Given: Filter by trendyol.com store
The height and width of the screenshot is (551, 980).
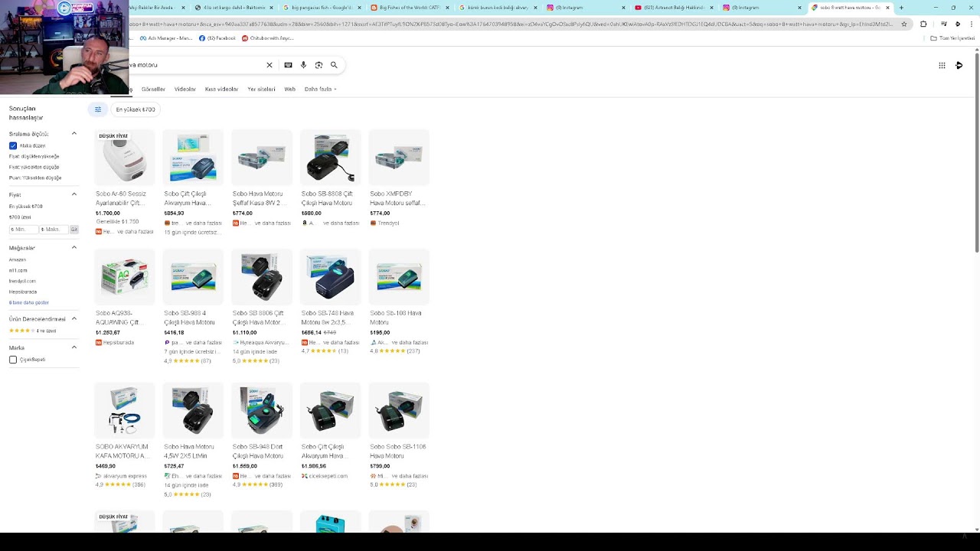Looking at the screenshot, I should click(22, 281).
